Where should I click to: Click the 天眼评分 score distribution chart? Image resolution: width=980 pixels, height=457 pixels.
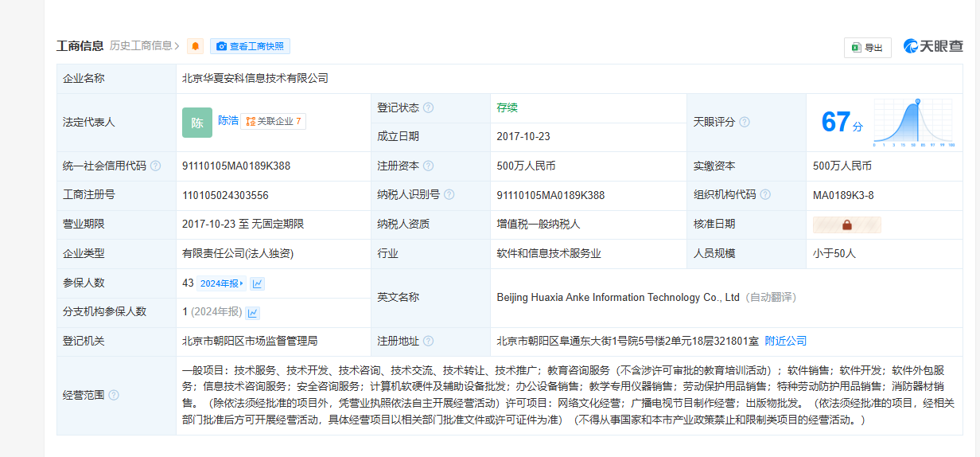pos(913,123)
